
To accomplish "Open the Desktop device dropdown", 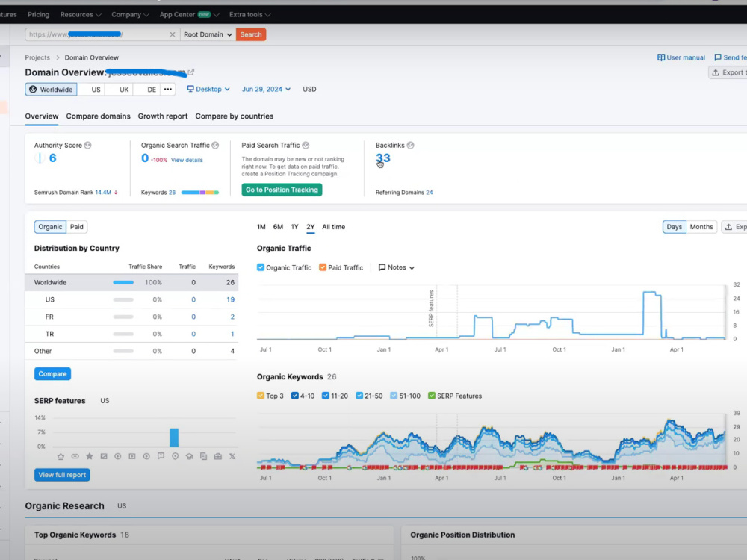I will [x=208, y=89].
